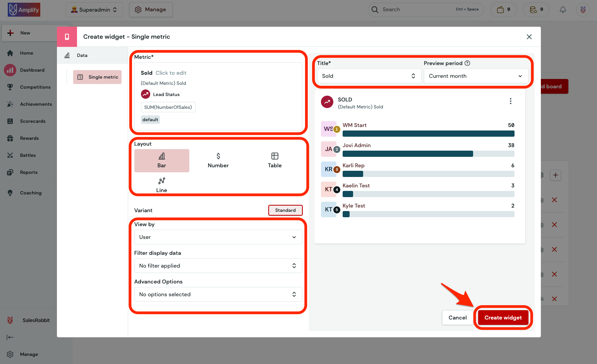Cancel the widget creation

[x=457, y=318]
